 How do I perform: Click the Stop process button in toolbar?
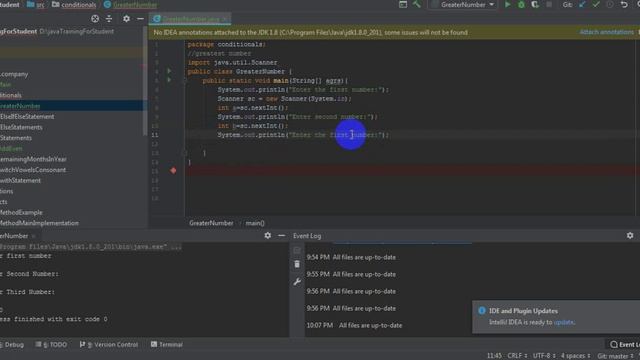point(549,4)
